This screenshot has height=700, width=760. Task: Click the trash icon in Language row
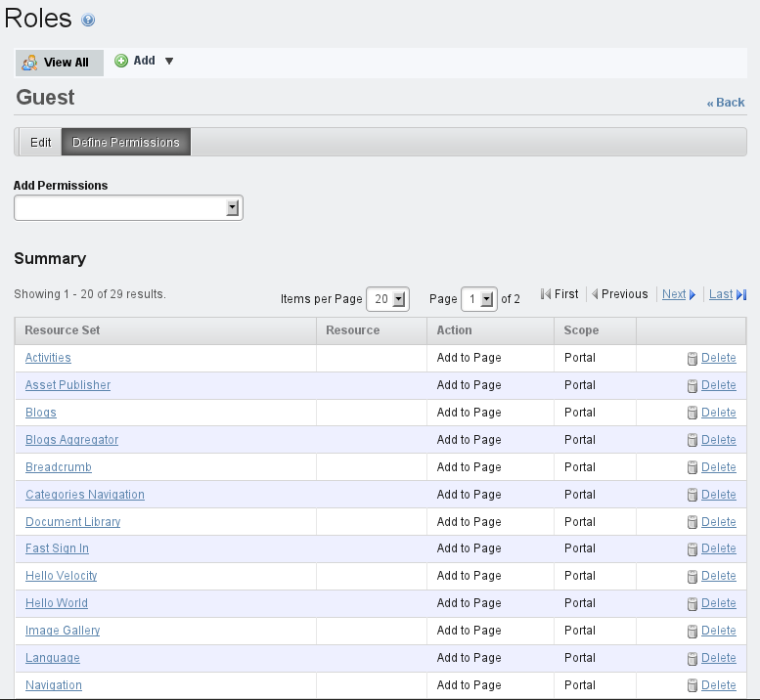click(693, 658)
